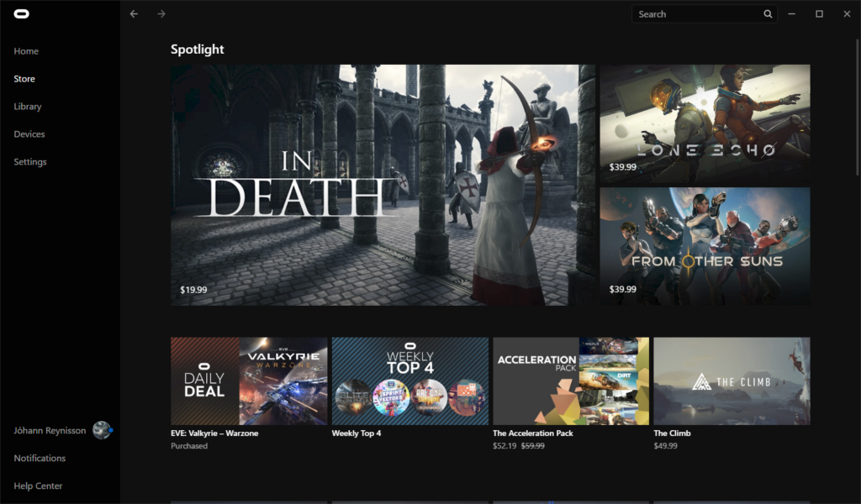This screenshot has height=504, width=861.
Task: Open the Home section
Action: 26,51
